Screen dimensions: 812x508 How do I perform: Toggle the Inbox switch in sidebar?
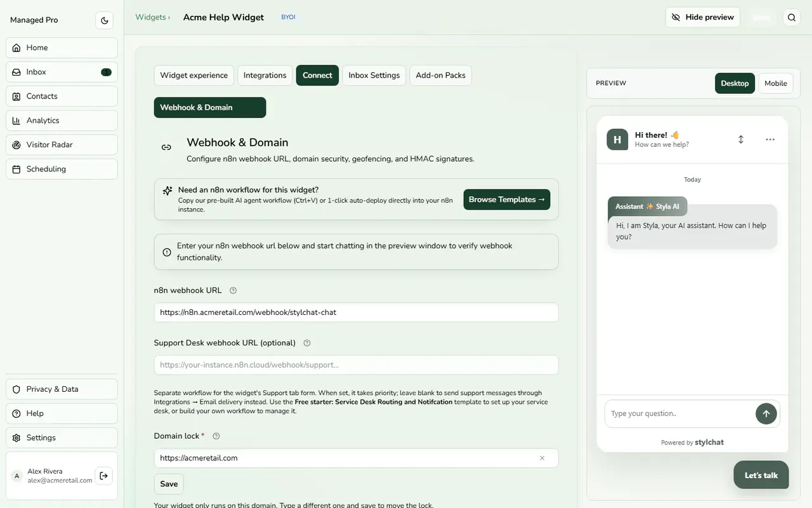tap(106, 72)
